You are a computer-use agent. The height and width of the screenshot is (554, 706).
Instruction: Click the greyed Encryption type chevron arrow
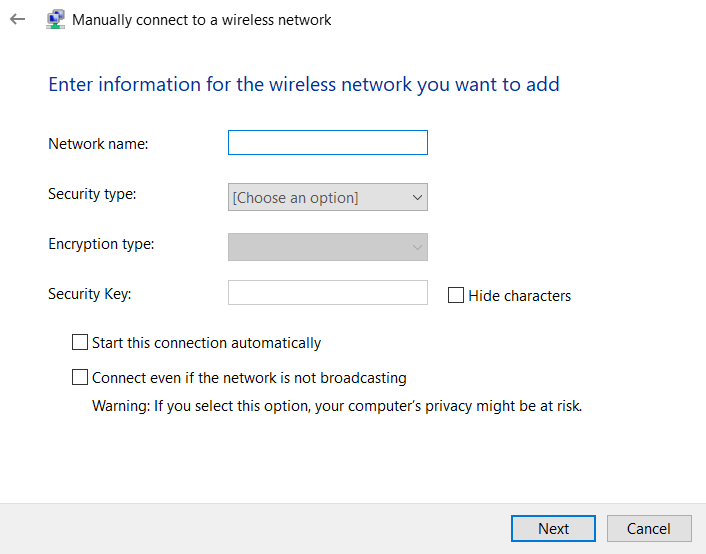[x=417, y=247]
